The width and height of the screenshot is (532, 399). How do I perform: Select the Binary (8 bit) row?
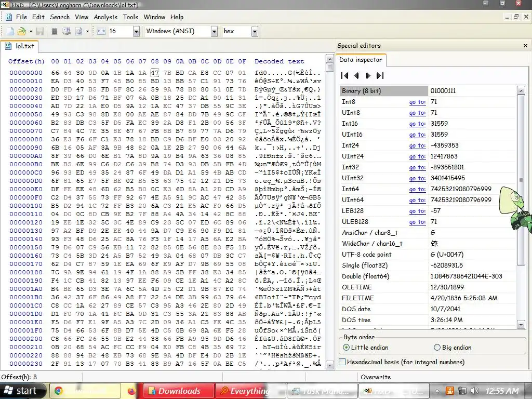coord(428,91)
